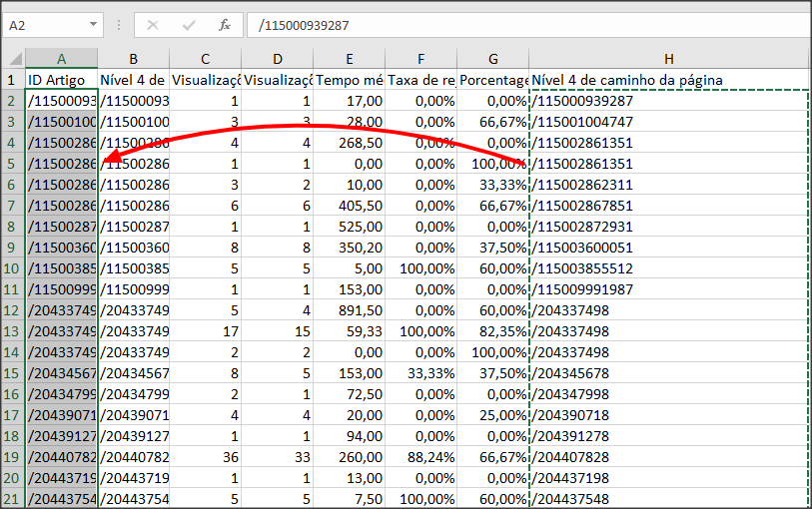Screen dimensions: 812x509
Task: Select column B header
Action: coord(133,59)
